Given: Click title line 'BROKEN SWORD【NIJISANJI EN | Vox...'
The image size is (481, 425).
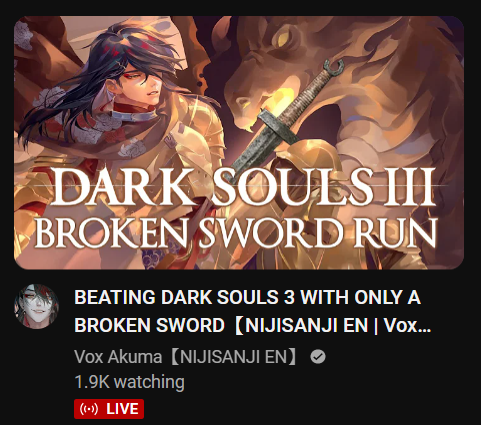Looking at the screenshot, I should (253, 325).
